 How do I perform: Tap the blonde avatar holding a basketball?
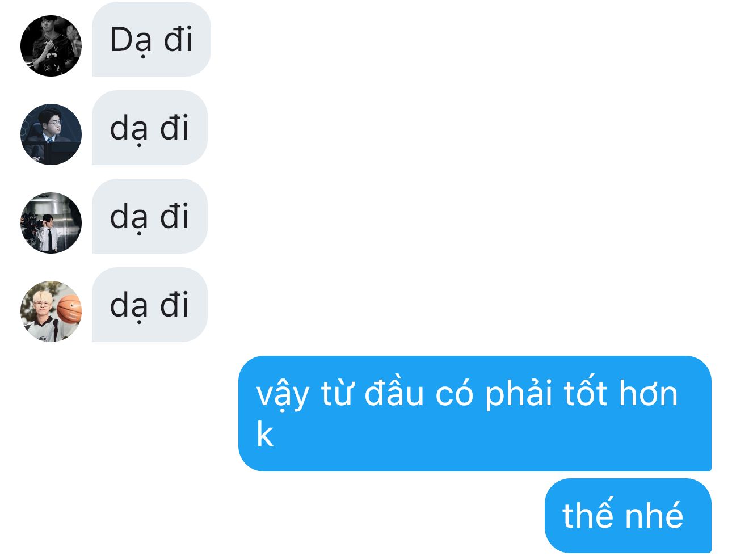click(x=51, y=311)
